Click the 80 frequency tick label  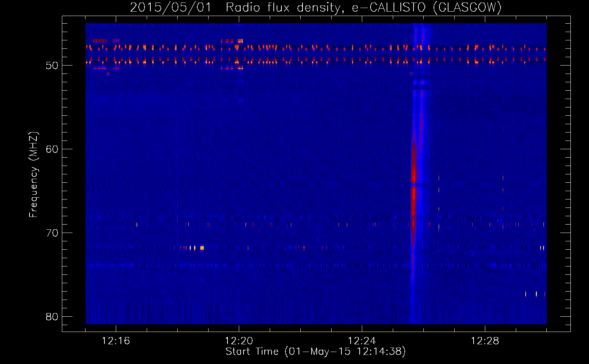click(x=52, y=317)
